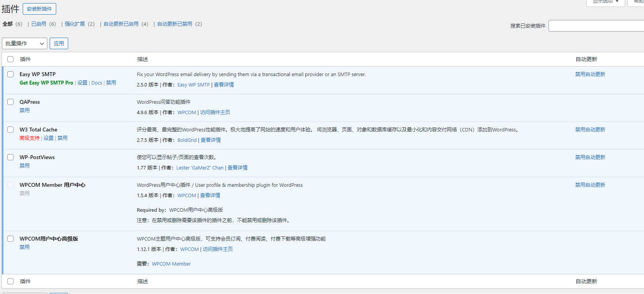Disable auto-updates for W3 Total Cache
This screenshot has height=294, width=644.
(x=590, y=130)
